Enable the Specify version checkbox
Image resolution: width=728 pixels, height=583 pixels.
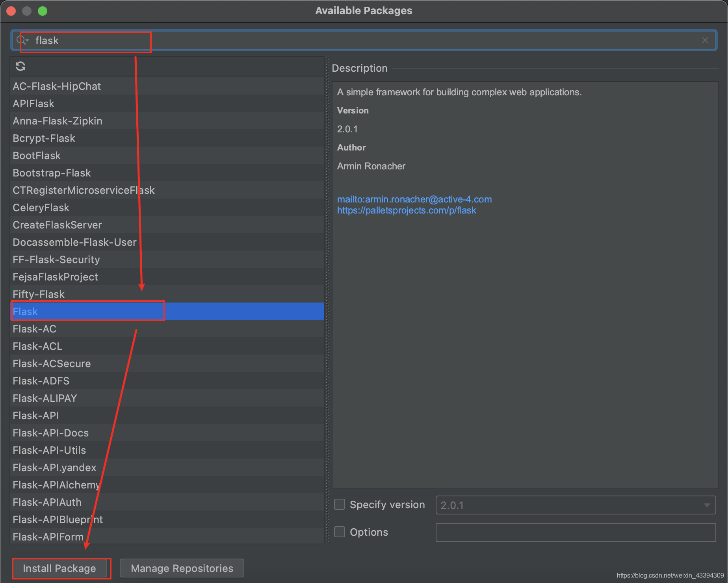(340, 505)
